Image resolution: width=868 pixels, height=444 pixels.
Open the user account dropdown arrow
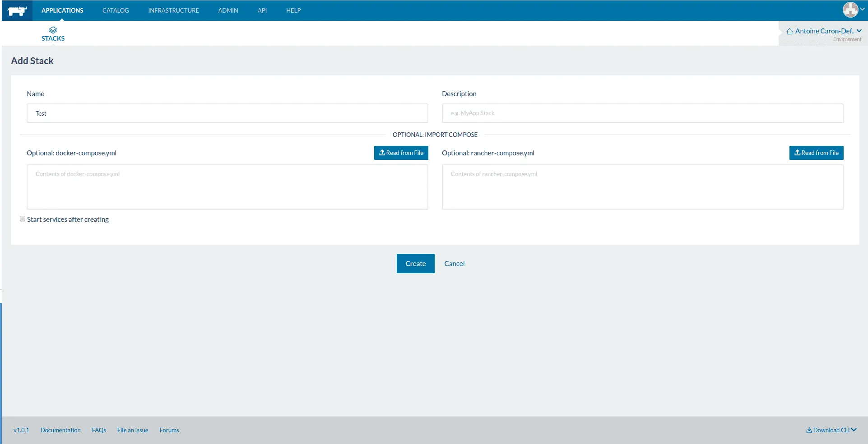(862, 9)
